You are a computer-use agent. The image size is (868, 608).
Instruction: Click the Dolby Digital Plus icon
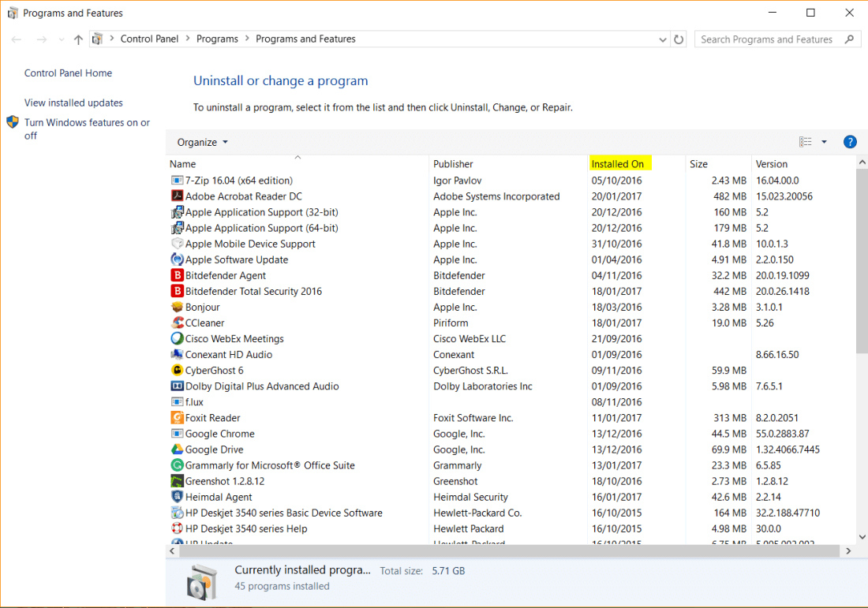177,386
